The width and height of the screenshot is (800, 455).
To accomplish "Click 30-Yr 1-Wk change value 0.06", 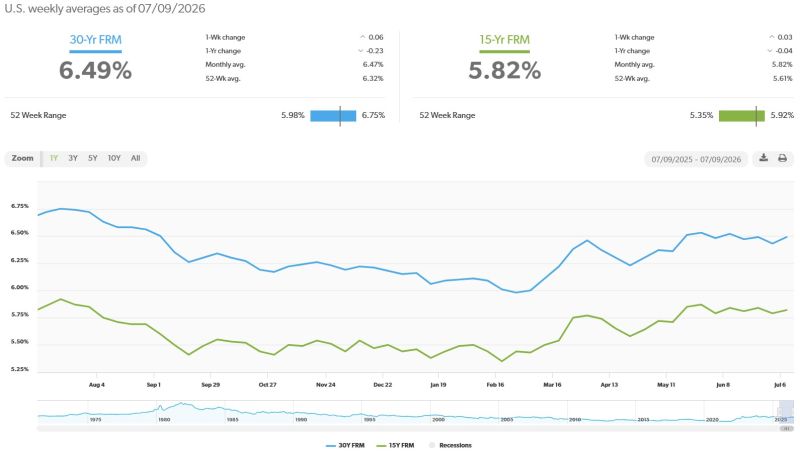I will coord(376,37).
